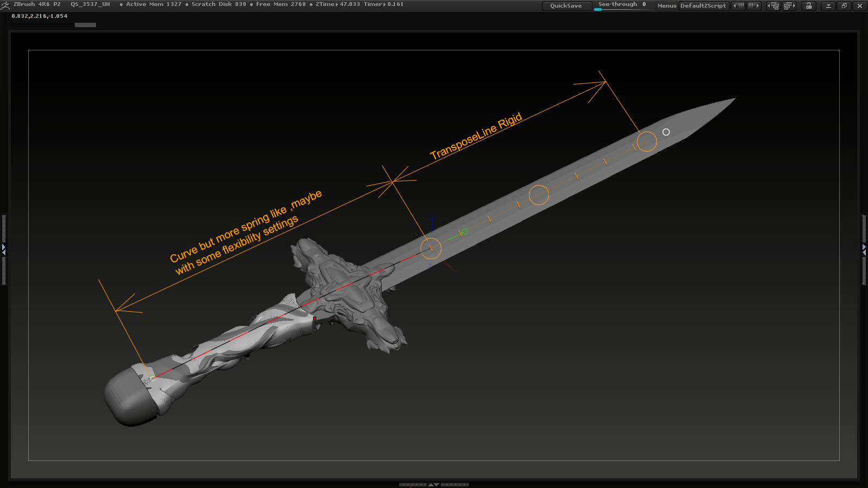This screenshot has width=868, height=488.
Task: Expand the right tray divider arrows
Action: 864,249
